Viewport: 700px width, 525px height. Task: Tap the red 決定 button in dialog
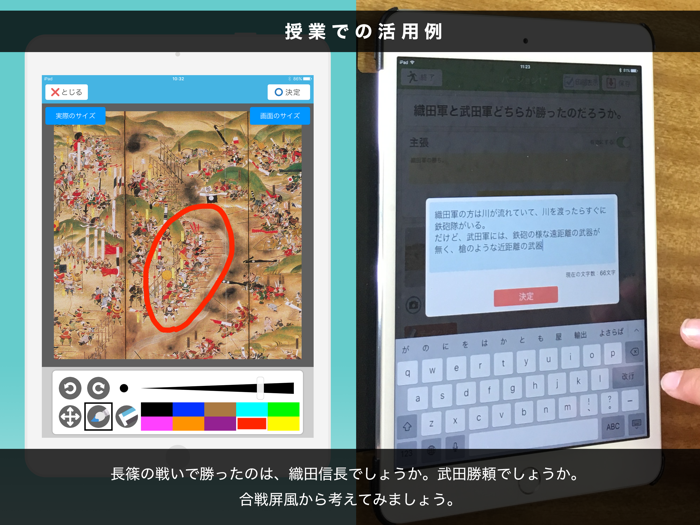(x=526, y=296)
